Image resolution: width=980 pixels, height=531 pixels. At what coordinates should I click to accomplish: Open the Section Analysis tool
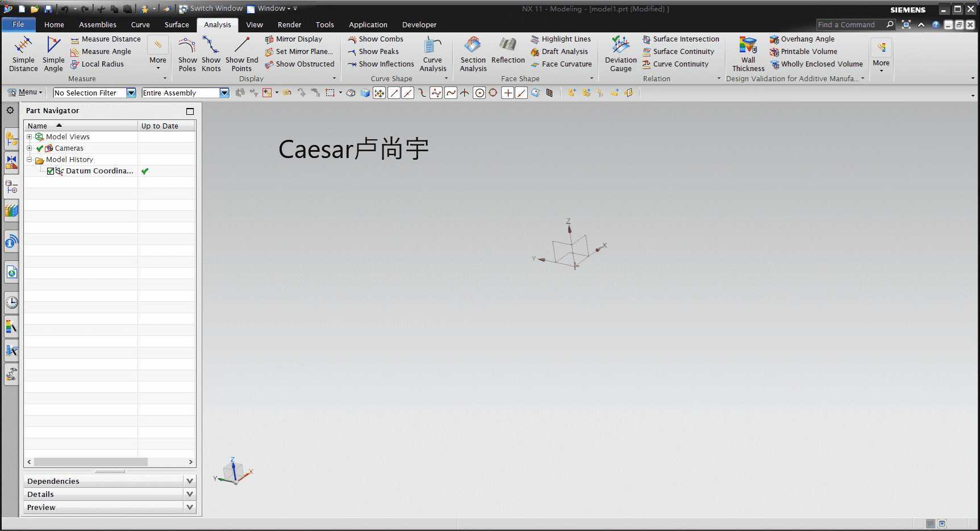pyautogui.click(x=473, y=54)
